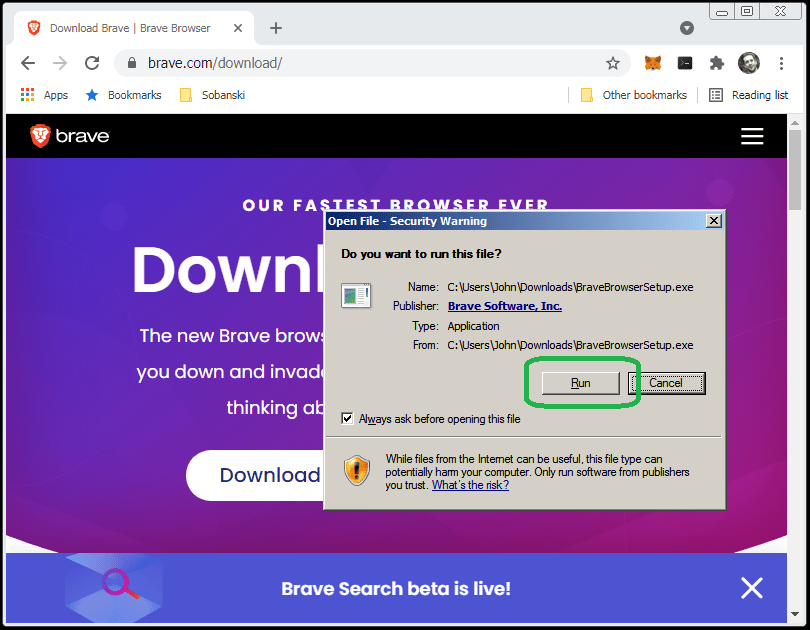Open the hamburger menu on Brave site
810x630 pixels.
coord(752,136)
